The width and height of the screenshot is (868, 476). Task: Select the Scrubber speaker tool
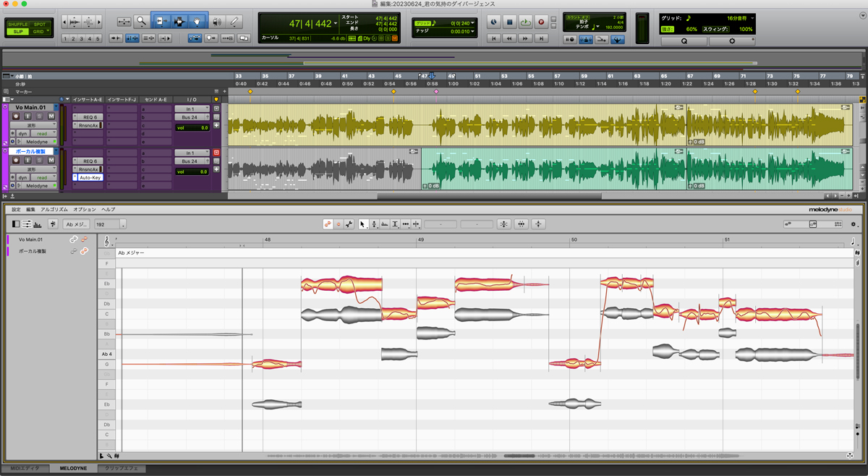216,22
